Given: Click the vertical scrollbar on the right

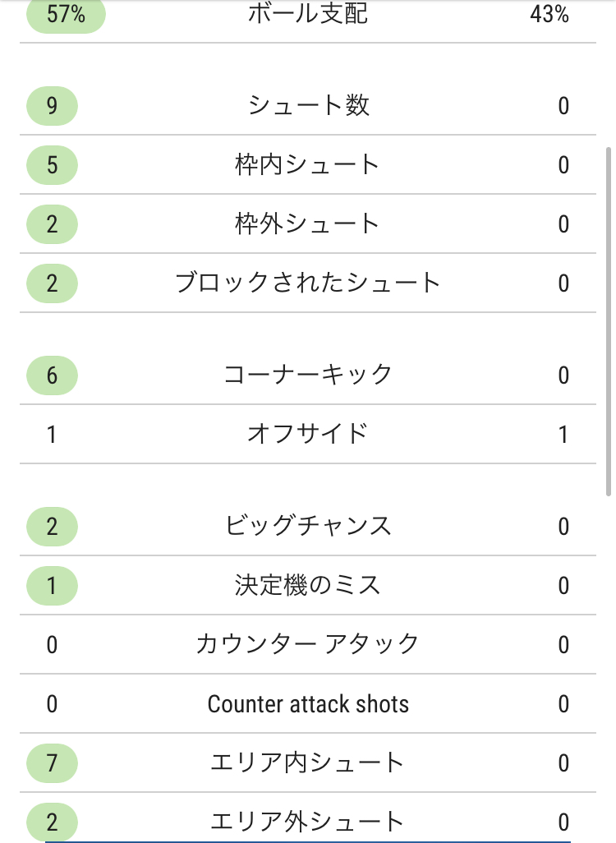Looking at the screenshot, I should tap(609, 321).
